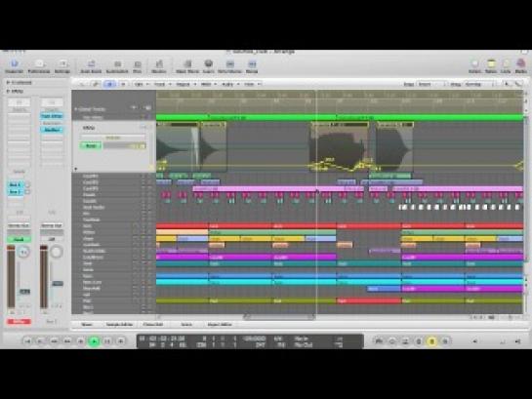Open the Settings toolbar icon
This screenshot has width=532, height=399.
click(62, 66)
